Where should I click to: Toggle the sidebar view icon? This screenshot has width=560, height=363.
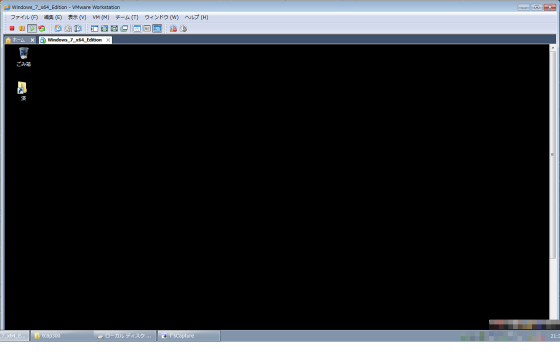[94, 29]
